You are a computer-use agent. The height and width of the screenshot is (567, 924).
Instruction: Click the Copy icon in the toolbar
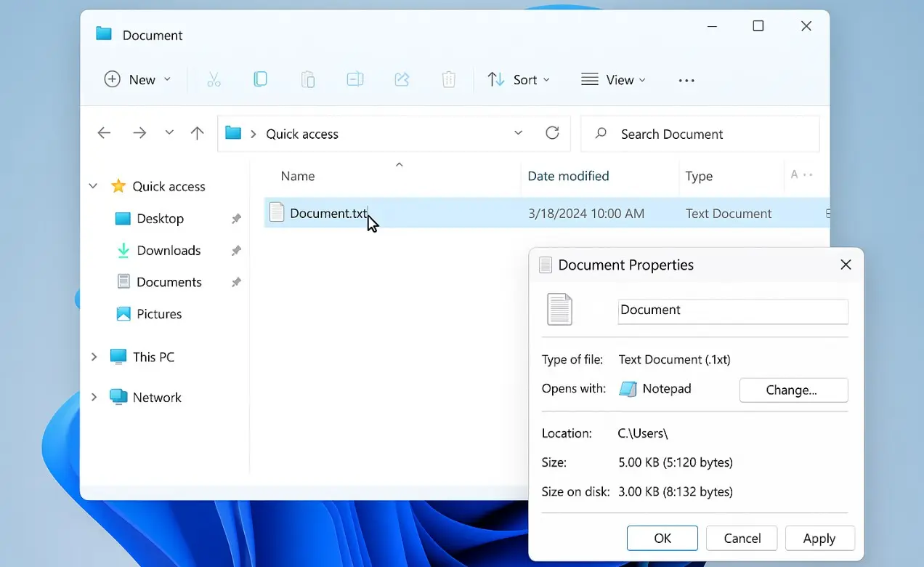tap(260, 79)
